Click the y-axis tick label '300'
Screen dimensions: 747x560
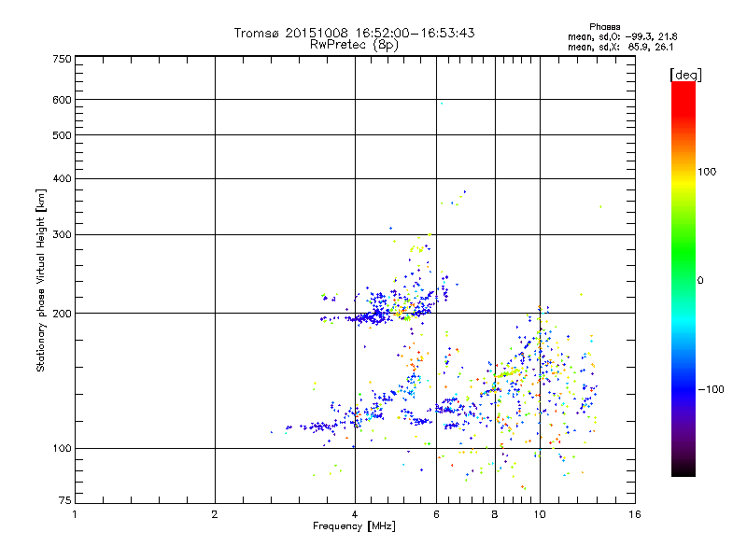click(x=62, y=235)
